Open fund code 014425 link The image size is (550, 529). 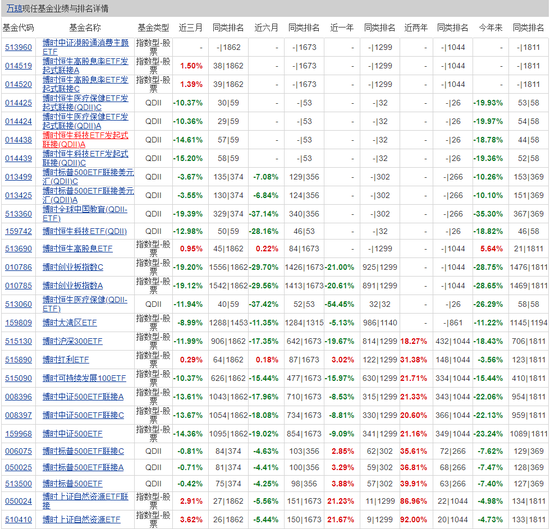click(x=19, y=103)
